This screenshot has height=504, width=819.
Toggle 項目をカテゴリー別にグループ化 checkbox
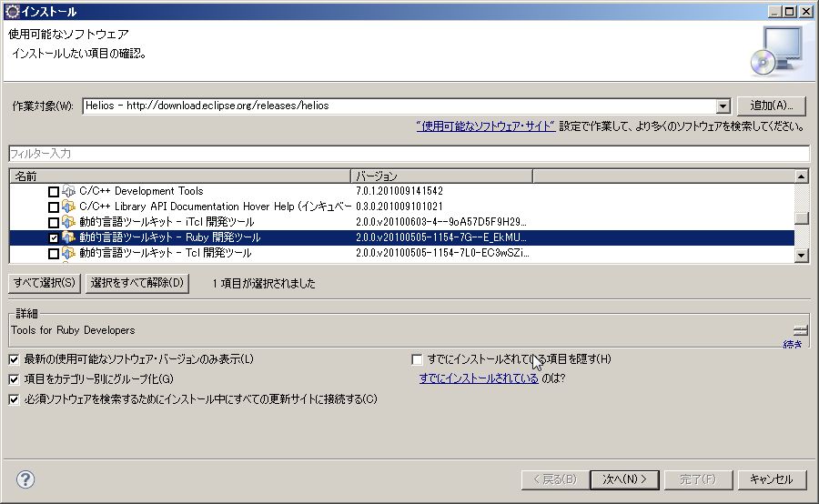[x=14, y=379]
